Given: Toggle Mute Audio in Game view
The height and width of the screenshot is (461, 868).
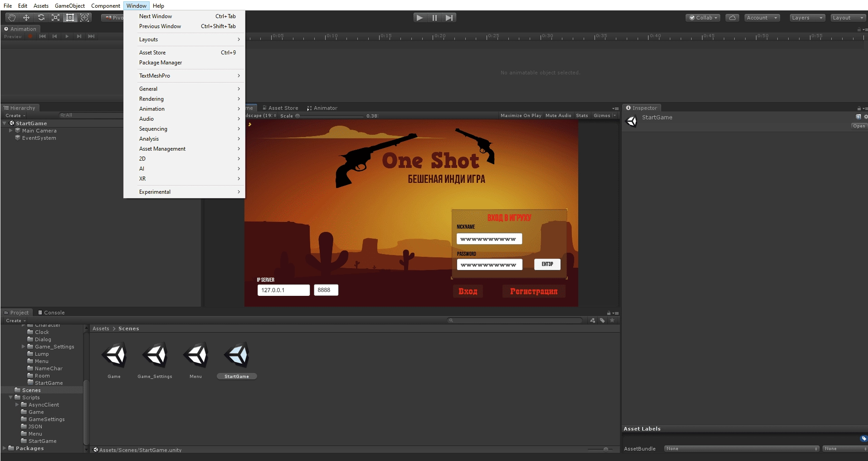Looking at the screenshot, I should [x=558, y=116].
